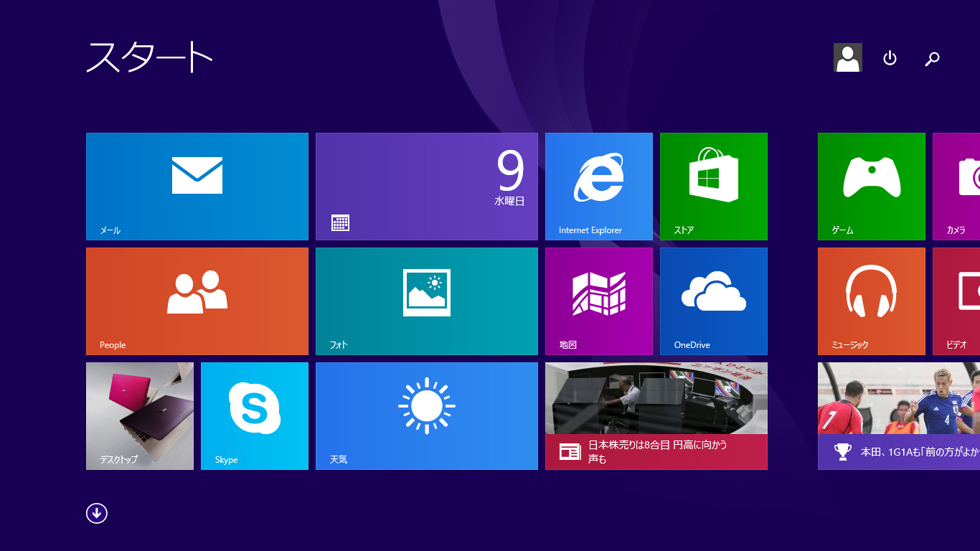Open the news tile about 日本株売り
980x551 pixels.
coord(656,416)
